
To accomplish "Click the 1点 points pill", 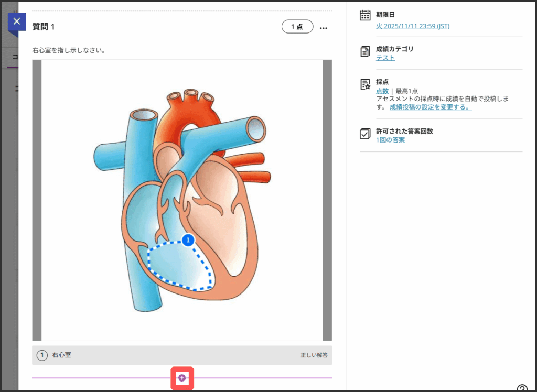I will point(297,27).
